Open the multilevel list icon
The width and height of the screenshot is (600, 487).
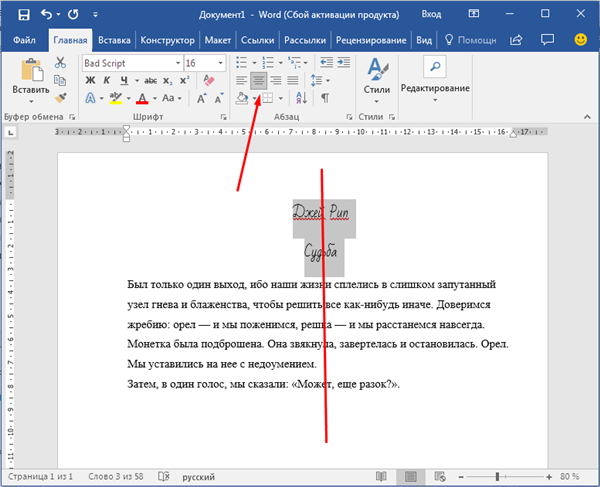tap(294, 62)
